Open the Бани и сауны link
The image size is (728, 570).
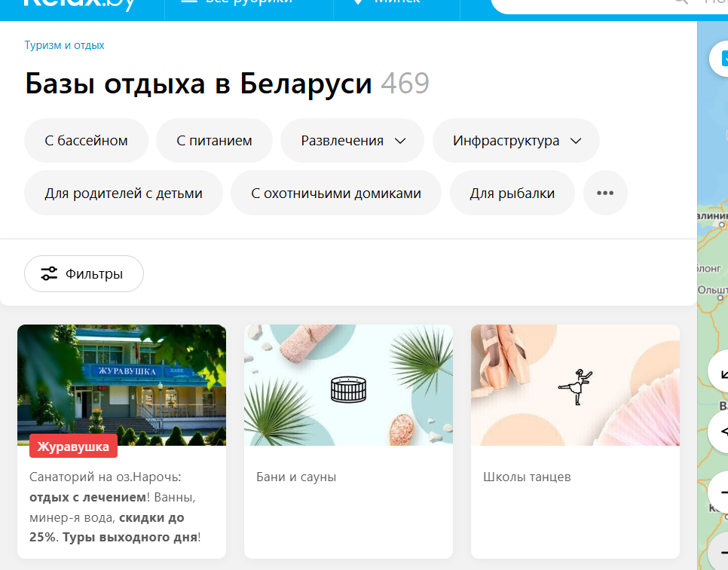coord(296,477)
